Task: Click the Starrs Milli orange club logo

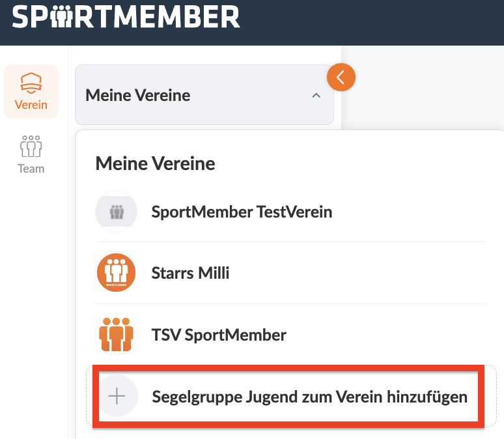Action: pyautogui.click(x=117, y=273)
